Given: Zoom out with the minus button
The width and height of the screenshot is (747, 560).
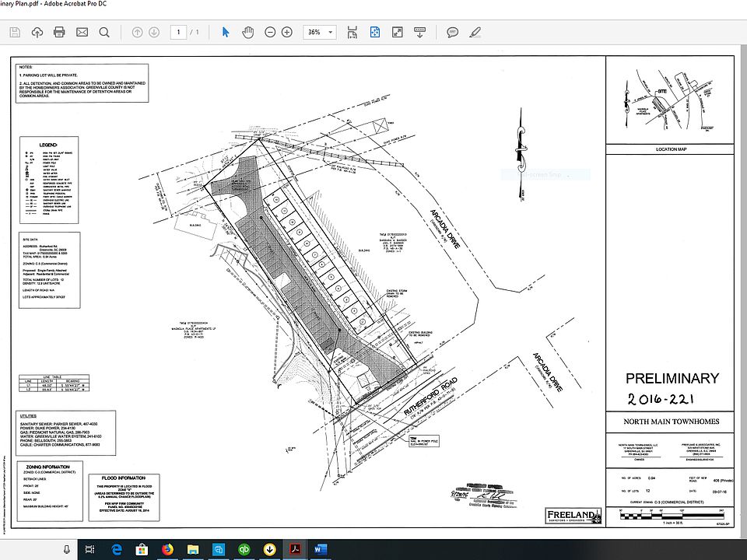Looking at the screenshot, I should pos(270,32).
